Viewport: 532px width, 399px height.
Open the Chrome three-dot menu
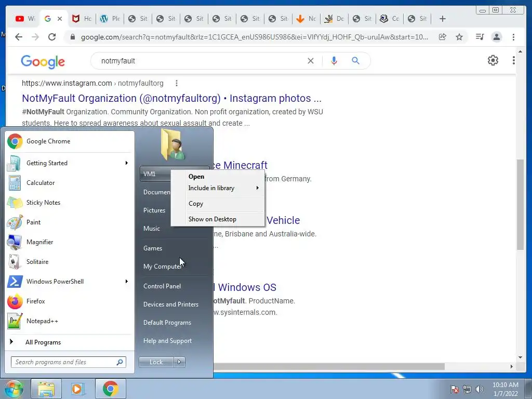(513, 37)
